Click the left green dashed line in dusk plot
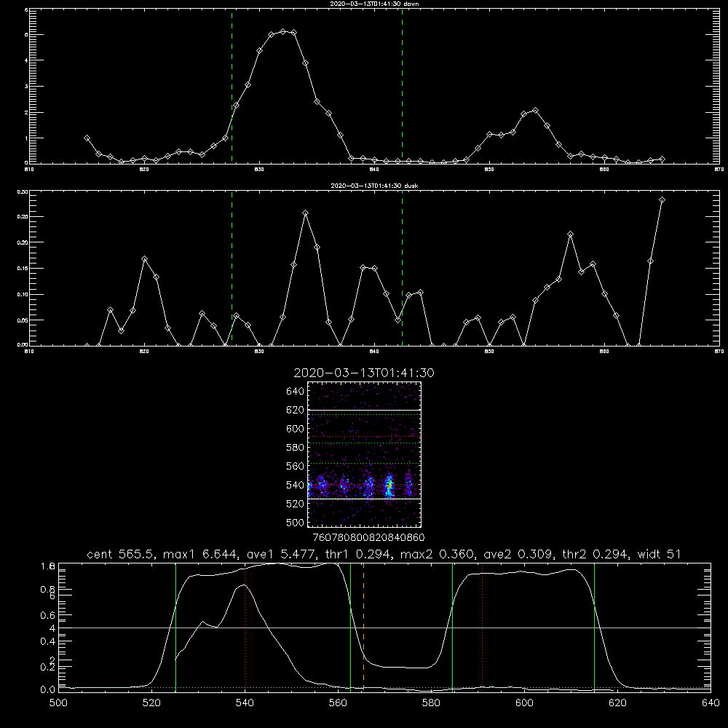The height and width of the screenshot is (728, 728). tap(232, 268)
